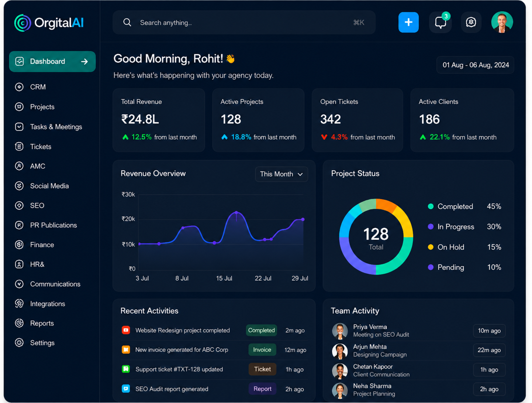Navigate to Social Media section
Screen dimensions: 532x403
pos(49,186)
